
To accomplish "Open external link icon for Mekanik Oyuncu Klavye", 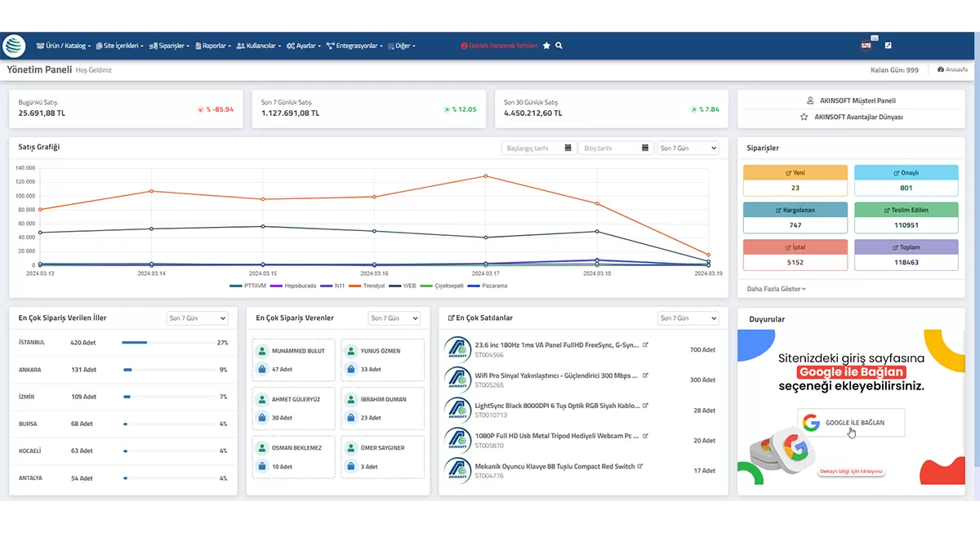I will tap(640, 466).
